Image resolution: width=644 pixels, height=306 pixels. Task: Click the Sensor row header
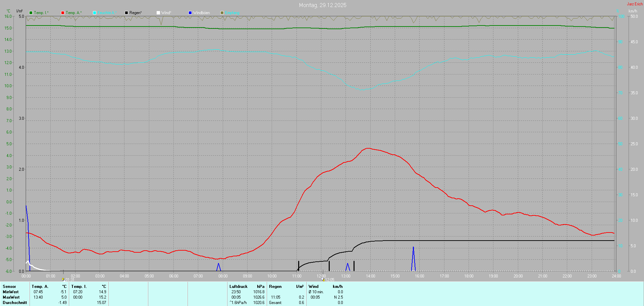click(9, 287)
